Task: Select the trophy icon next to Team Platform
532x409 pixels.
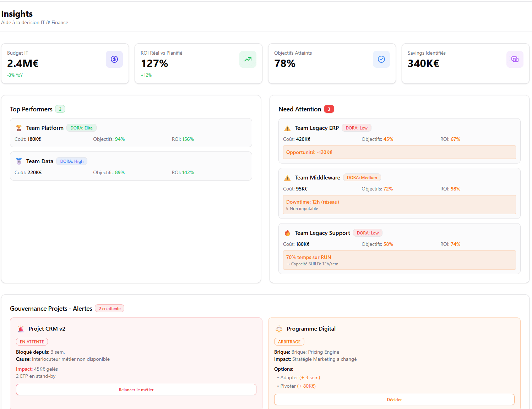Action: [19, 128]
